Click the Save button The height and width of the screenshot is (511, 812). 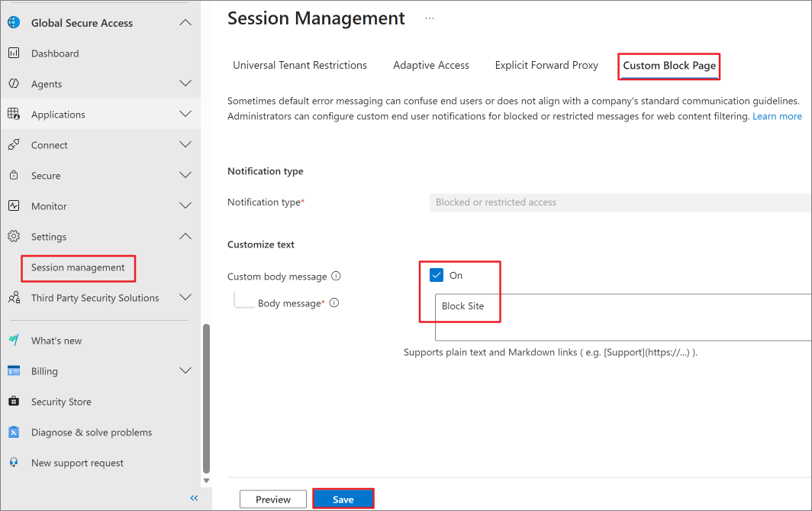pyautogui.click(x=343, y=499)
